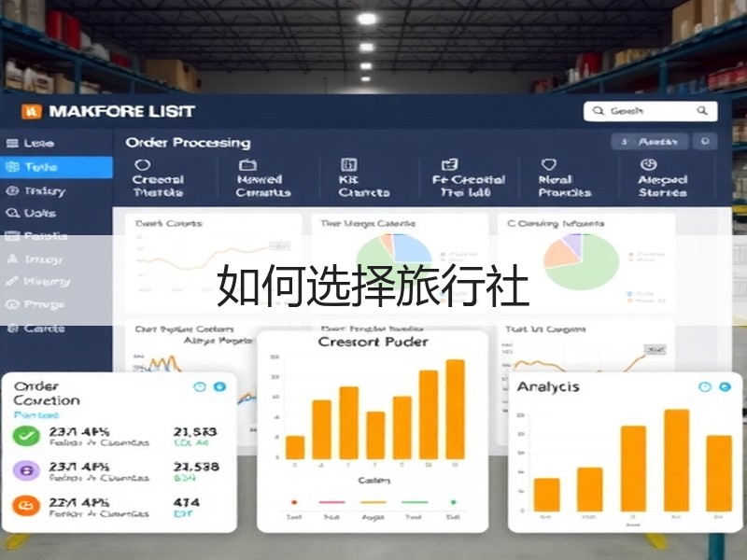747x560 pixels.
Task: Click the Tuet Ut Cagere chart title
Action: coord(545,329)
